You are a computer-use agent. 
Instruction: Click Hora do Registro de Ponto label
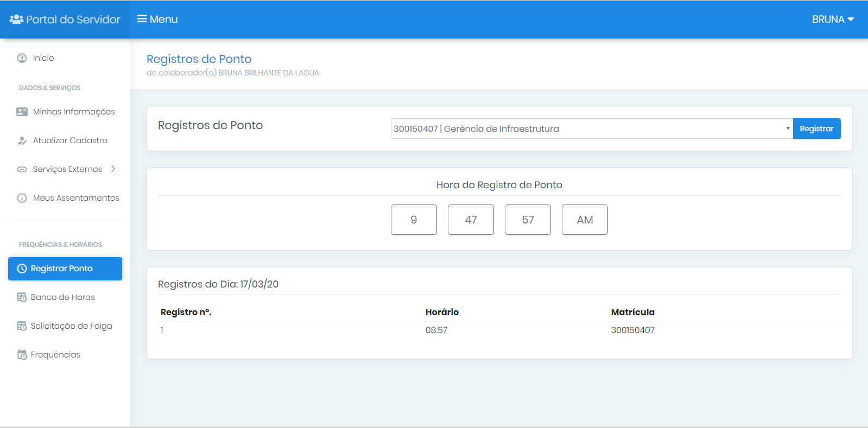(499, 185)
